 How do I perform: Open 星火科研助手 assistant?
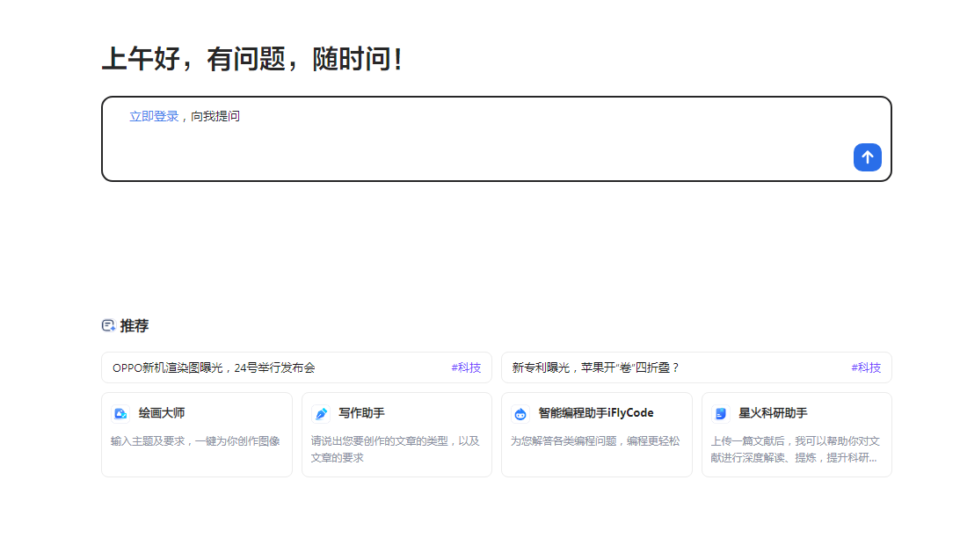click(796, 434)
